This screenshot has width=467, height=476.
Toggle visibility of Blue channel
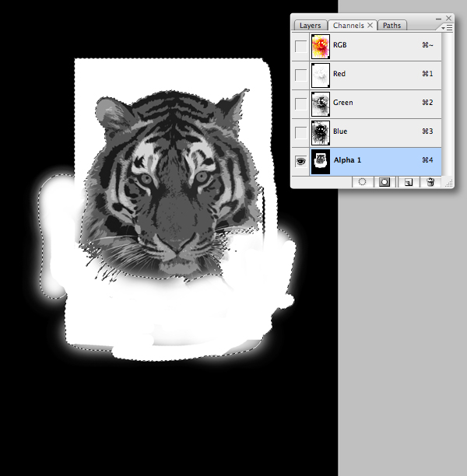[x=300, y=133]
